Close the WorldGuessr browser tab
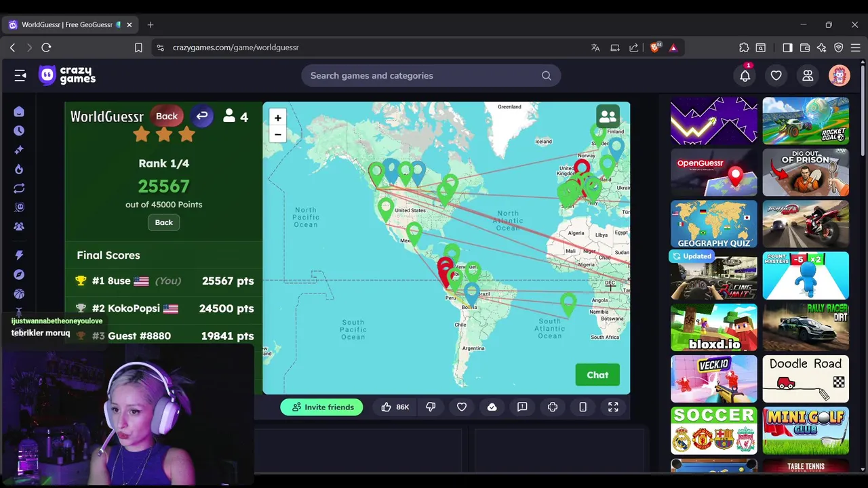The image size is (868, 488). pos(129,24)
